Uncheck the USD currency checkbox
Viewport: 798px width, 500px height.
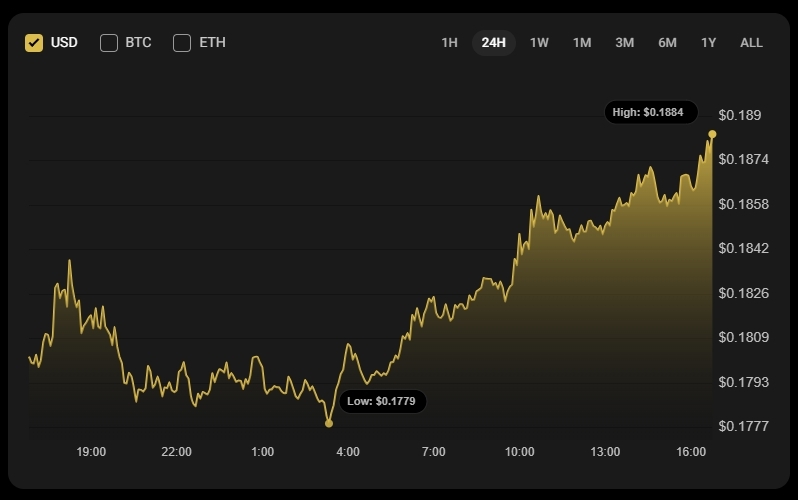click(x=34, y=43)
